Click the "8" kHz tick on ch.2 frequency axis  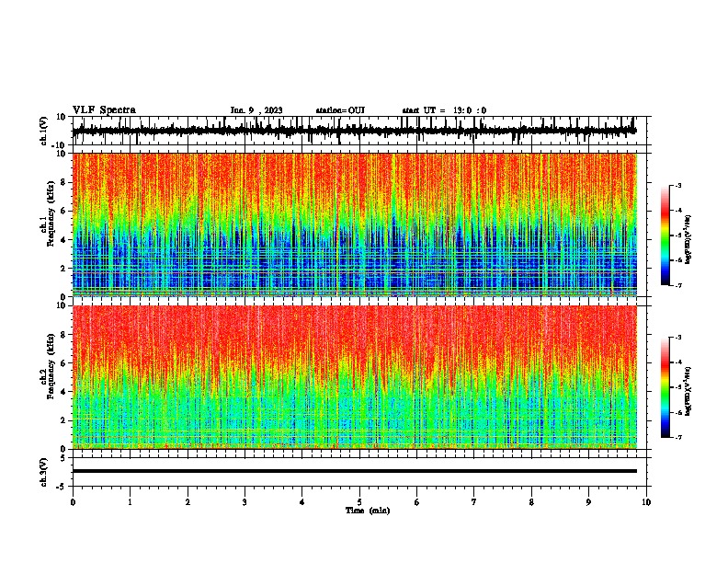click(x=64, y=334)
